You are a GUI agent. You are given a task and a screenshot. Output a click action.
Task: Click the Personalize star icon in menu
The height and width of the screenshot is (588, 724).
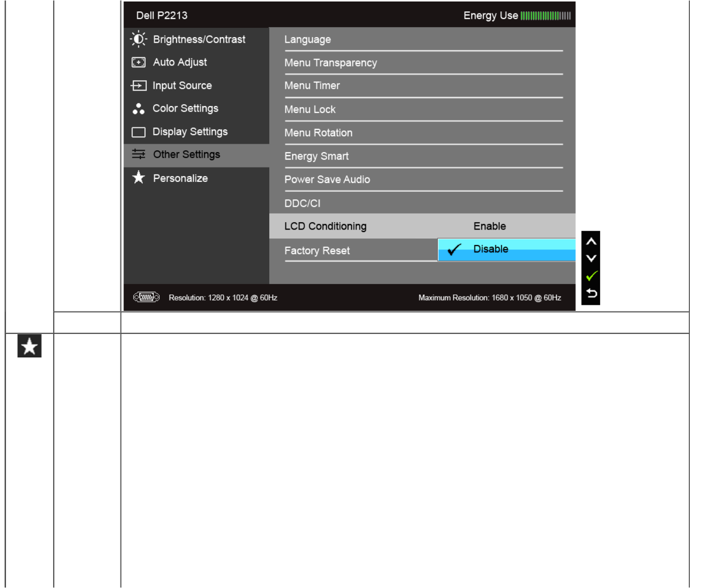click(x=138, y=177)
